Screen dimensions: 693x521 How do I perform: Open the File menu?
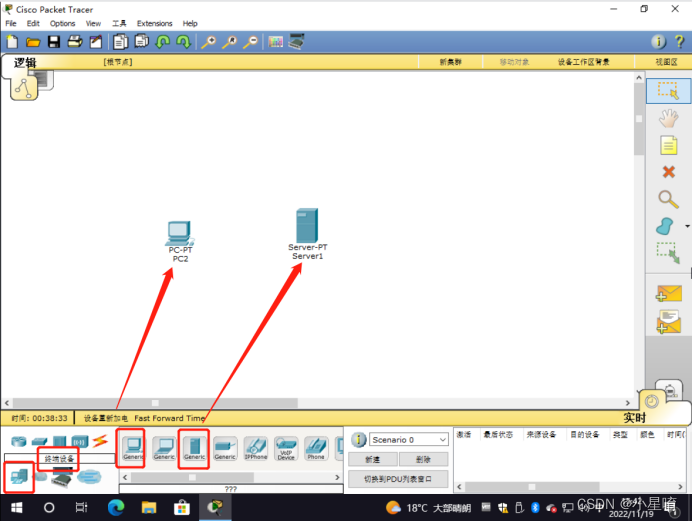[x=11, y=23]
